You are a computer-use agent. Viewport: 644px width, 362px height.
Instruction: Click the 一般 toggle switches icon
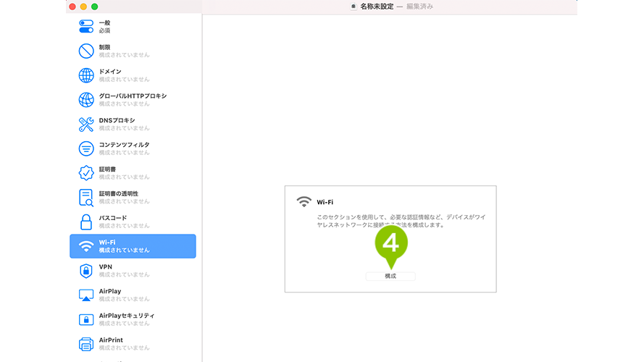(85, 27)
